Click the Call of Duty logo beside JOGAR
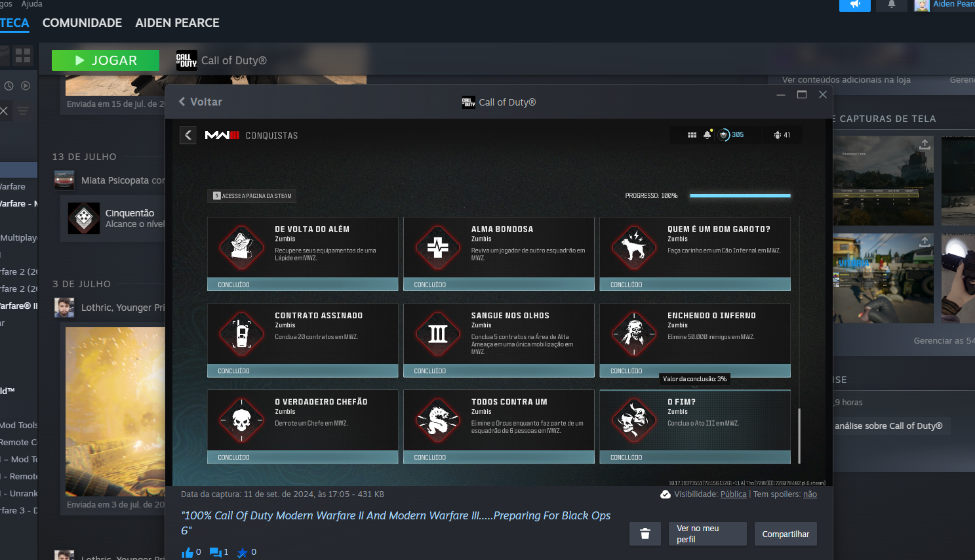This screenshot has width=975, height=560. tap(187, 60)
